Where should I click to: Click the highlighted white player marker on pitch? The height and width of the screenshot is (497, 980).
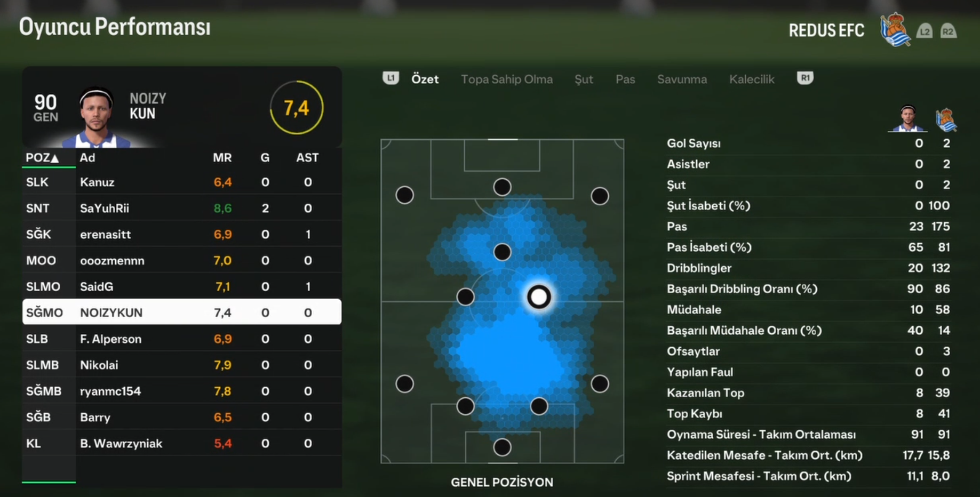point(539,296)
